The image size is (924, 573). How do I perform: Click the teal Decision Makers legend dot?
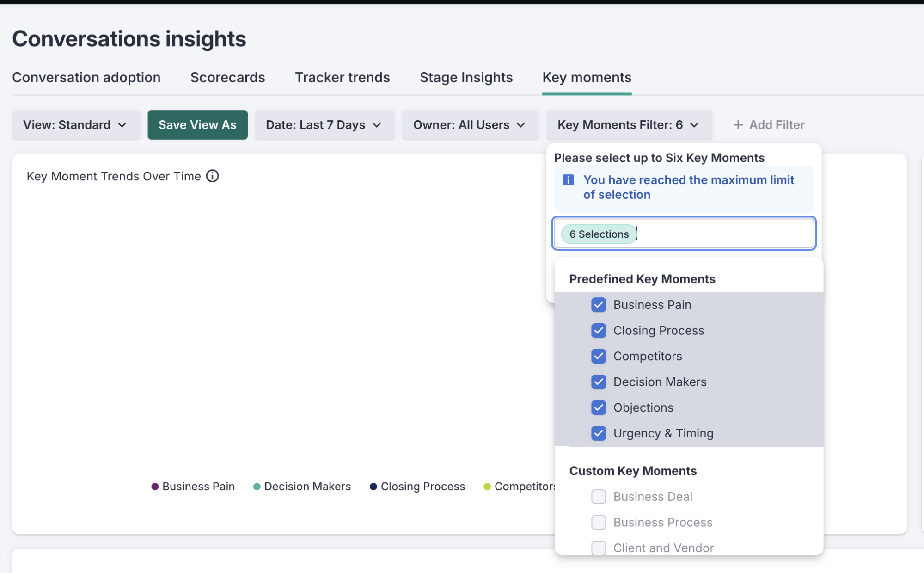point(257,487)
